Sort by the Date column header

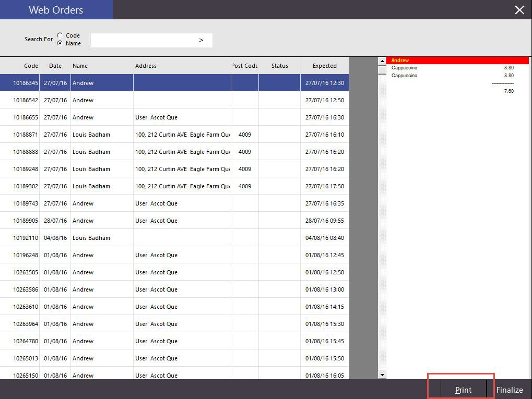55,66
